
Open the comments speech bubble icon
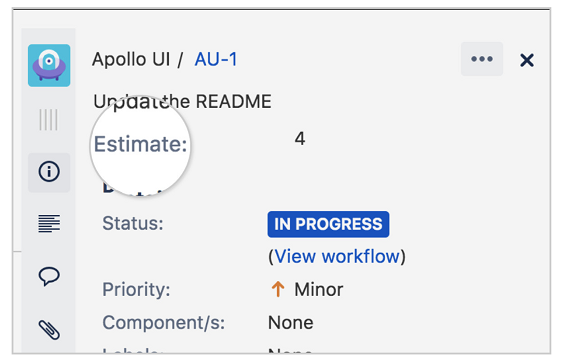tap(49, 276)
